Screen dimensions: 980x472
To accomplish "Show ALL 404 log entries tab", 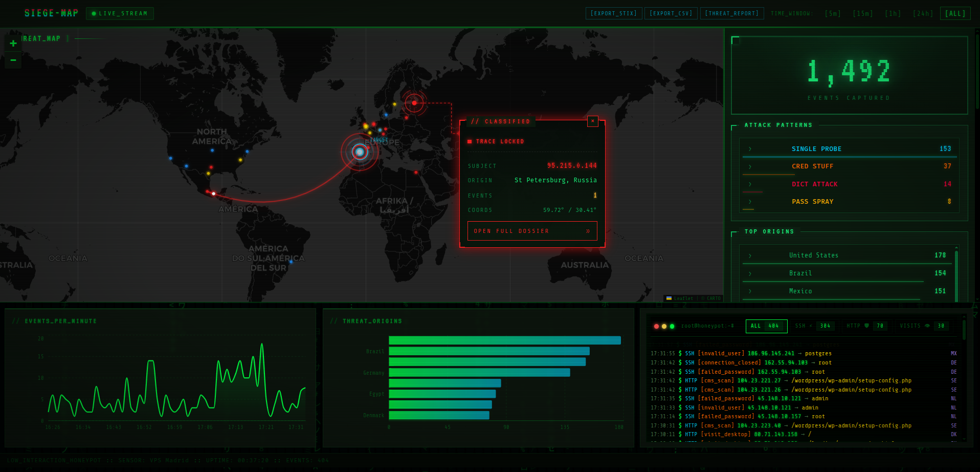I will tap(766, 326).
